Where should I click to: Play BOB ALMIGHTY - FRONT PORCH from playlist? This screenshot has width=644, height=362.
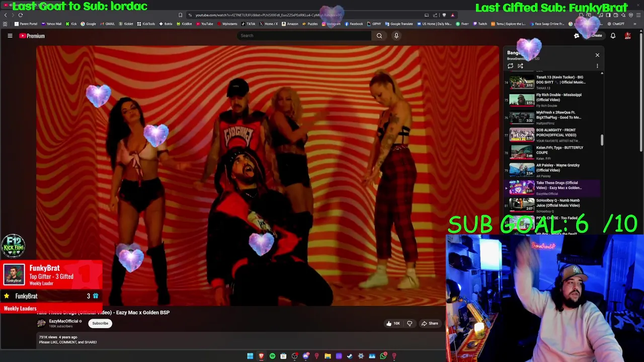pos(553,135)
